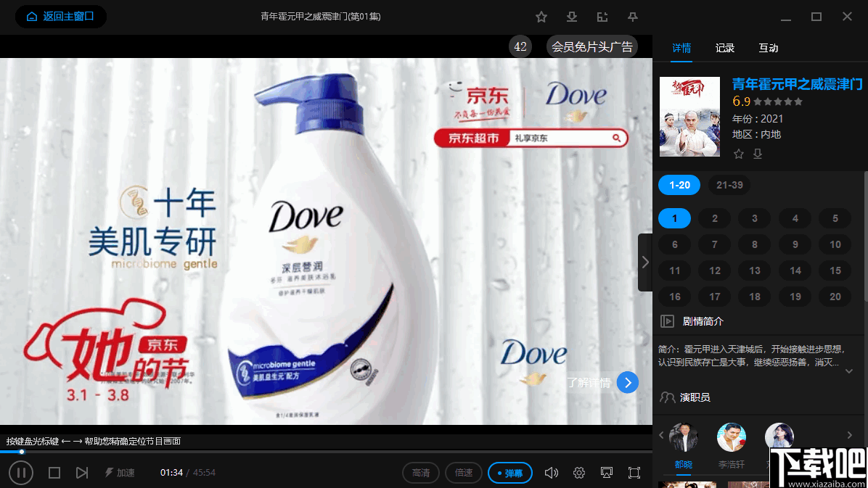Screen dimensions: 868x488
Task: Click the show poster thumbnail
Action: (689, 117)
